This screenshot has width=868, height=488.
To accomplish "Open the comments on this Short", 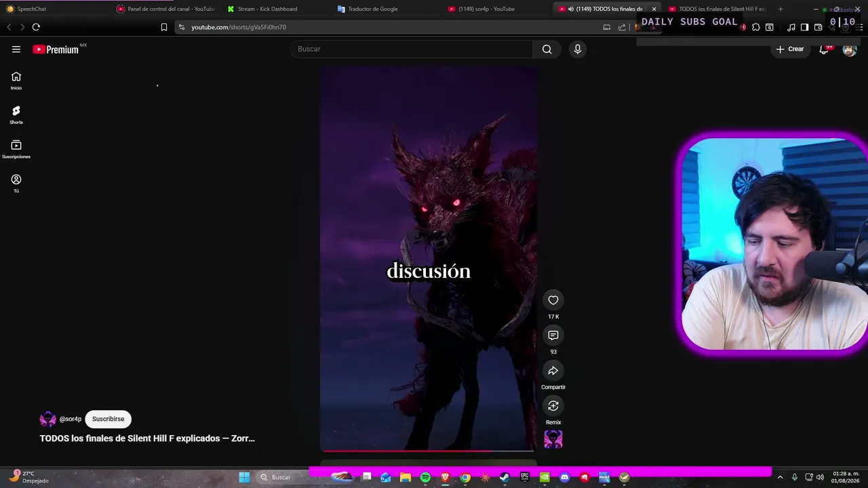I will (x=553, y=335).
